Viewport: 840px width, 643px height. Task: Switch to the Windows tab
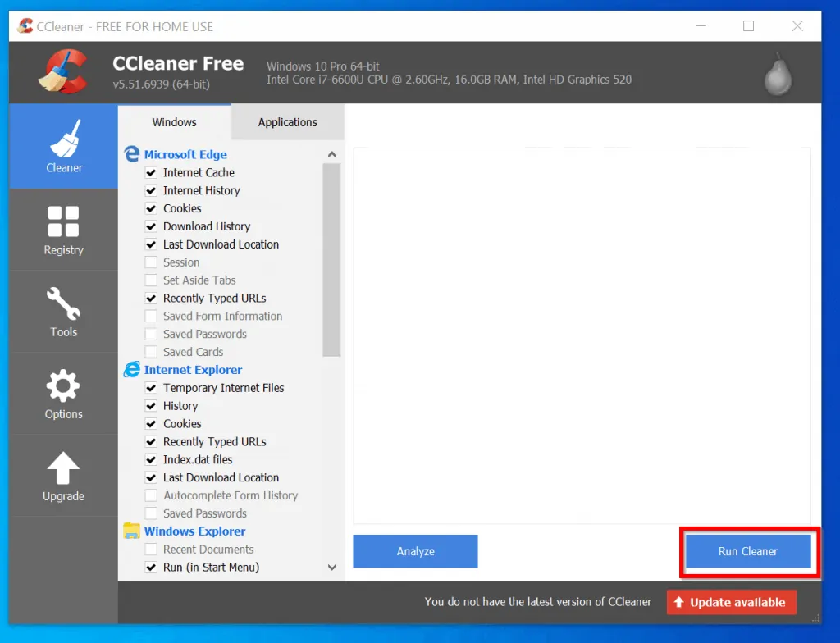(175, 121)
